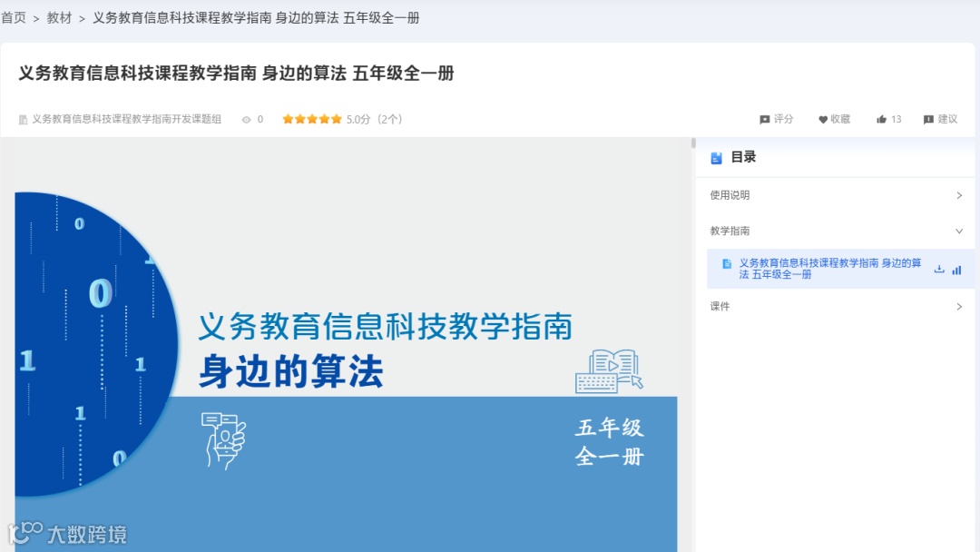Open the 建议 suggestion button
980x552 pixels.
pos(940,119)
